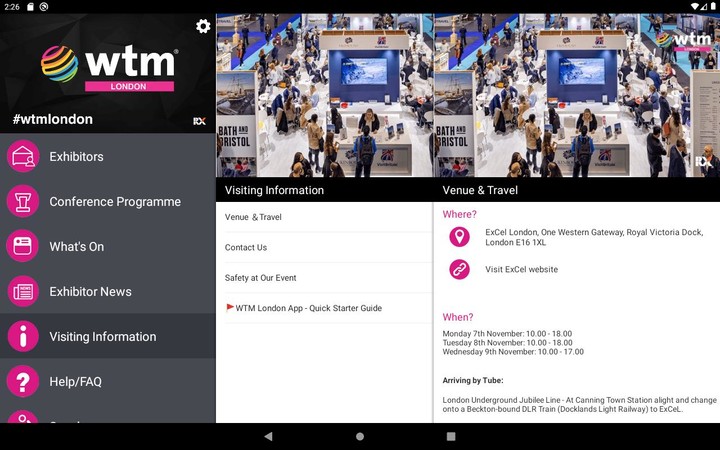Tap the 'Venue & Travel' panel title bar
This screenshot has width=720, height=450.
coord(577,190)
